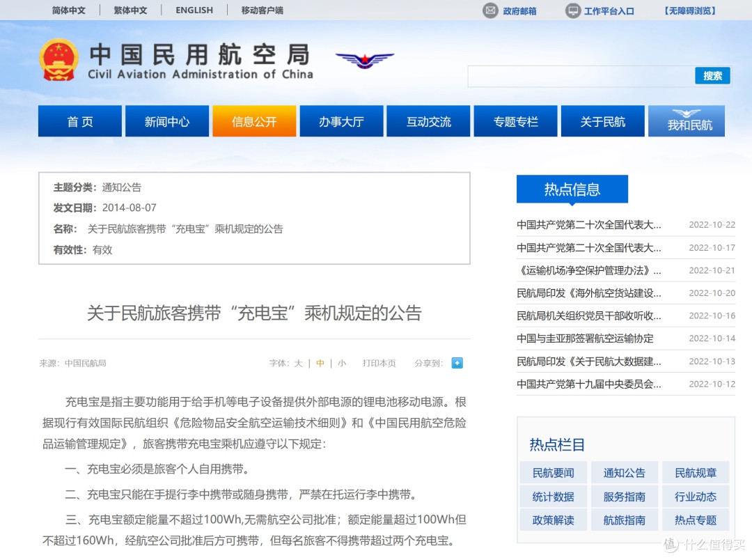Click the article title 关于民航旅客携带充电宝
Viewport: 752px width, 560px height.
pos(254,313)
